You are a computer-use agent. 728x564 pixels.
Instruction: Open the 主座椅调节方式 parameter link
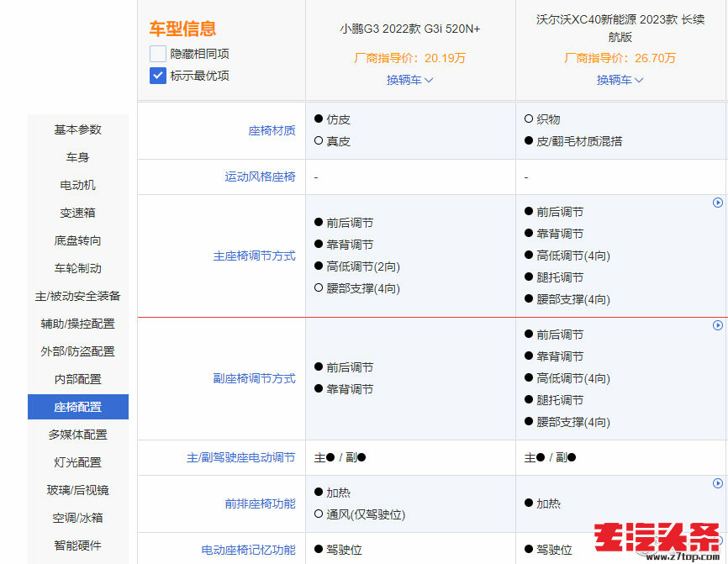[255, 256]
